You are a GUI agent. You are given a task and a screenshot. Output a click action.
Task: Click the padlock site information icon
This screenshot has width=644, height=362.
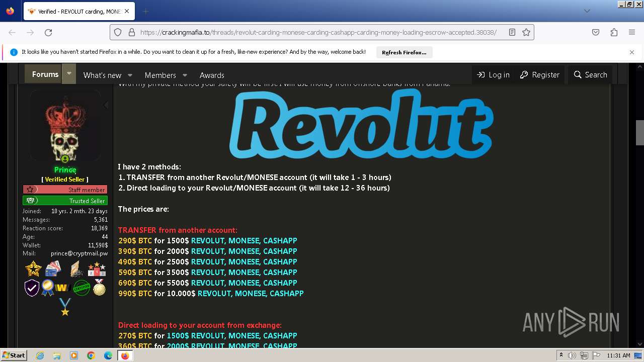click(132, 32)
